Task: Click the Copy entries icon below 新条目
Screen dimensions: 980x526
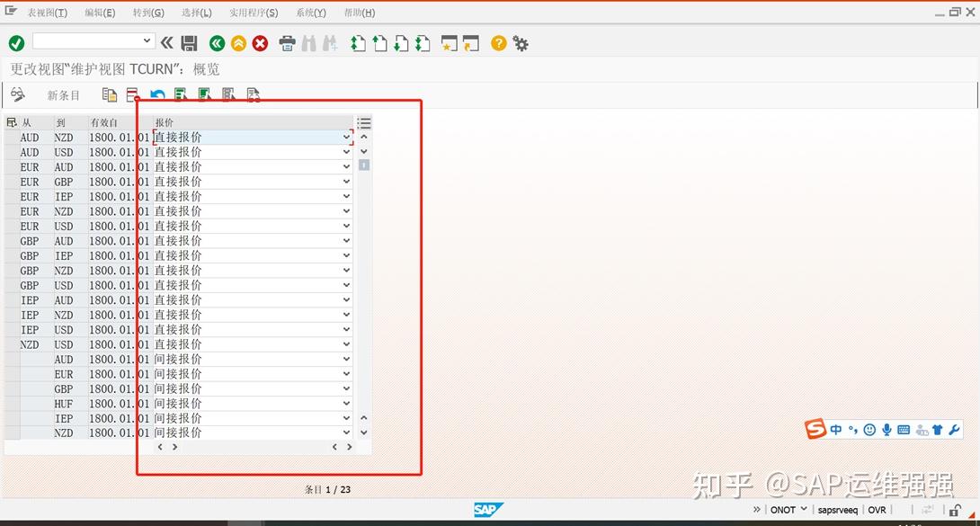Action: (110, 94)
